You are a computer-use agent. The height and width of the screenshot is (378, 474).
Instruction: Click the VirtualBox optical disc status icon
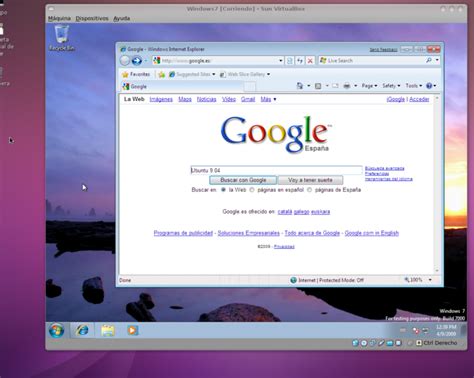[364, 343]
